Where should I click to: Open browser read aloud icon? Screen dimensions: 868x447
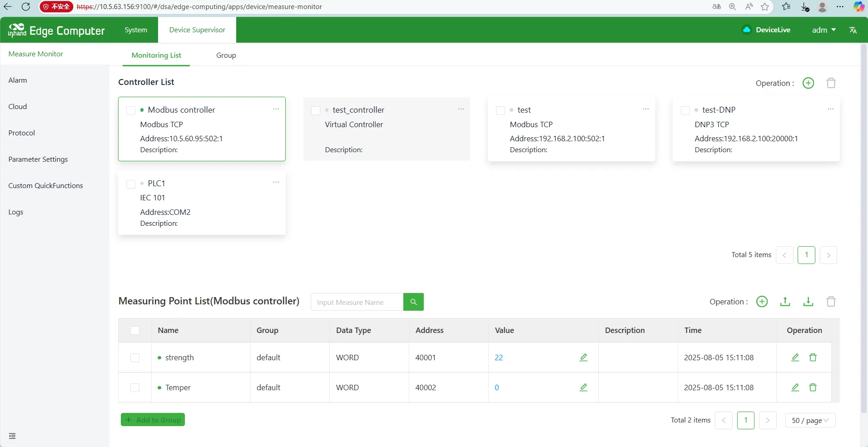tap(749, 7)
